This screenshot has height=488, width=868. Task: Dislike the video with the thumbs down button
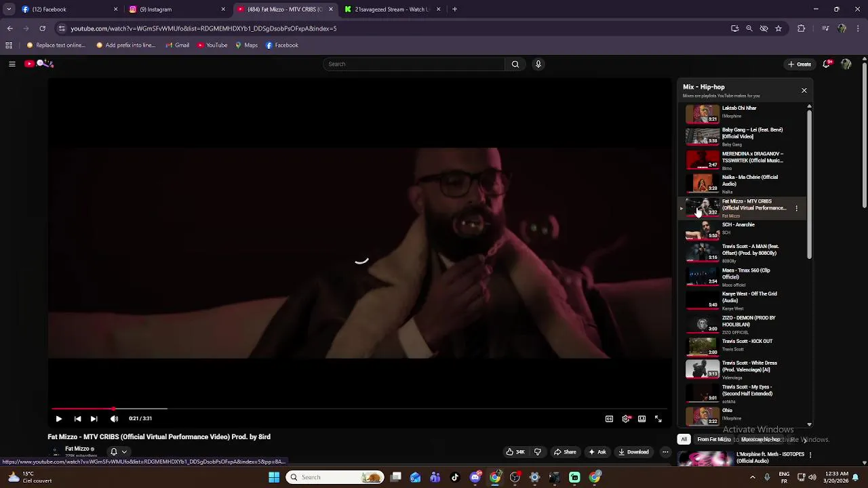pos(538,452)
